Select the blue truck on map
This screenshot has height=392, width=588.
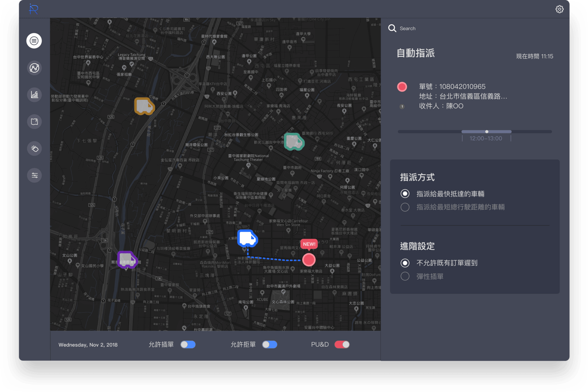[247, 238]
